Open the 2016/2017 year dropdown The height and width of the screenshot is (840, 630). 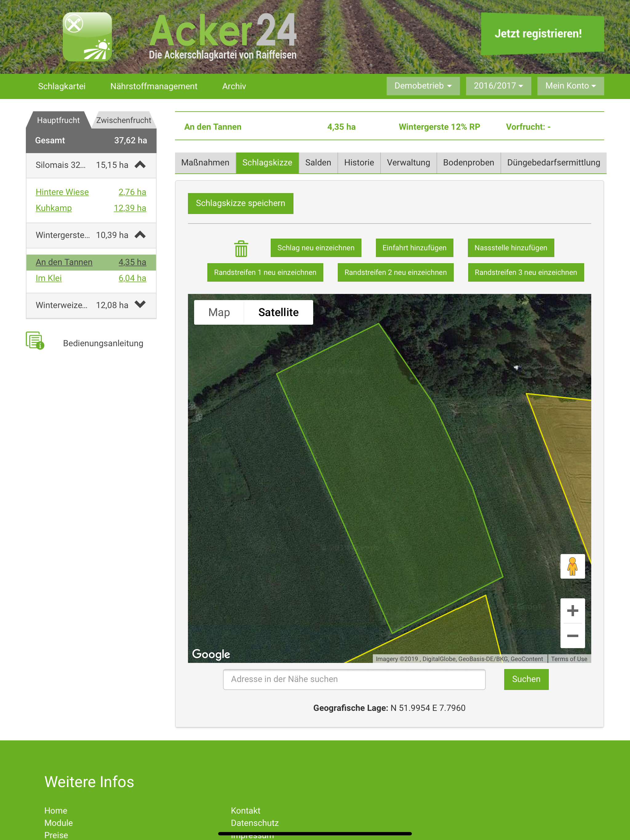[498, 86]
